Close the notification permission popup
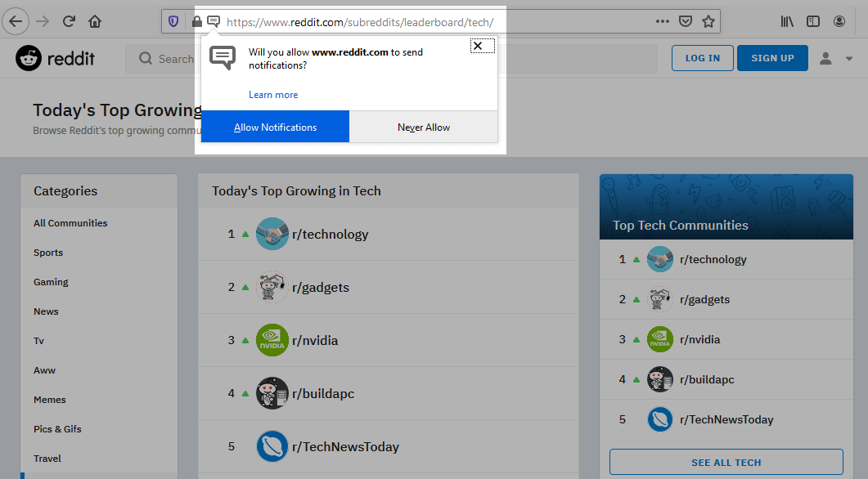868x479 pixels. pos(478,46)
